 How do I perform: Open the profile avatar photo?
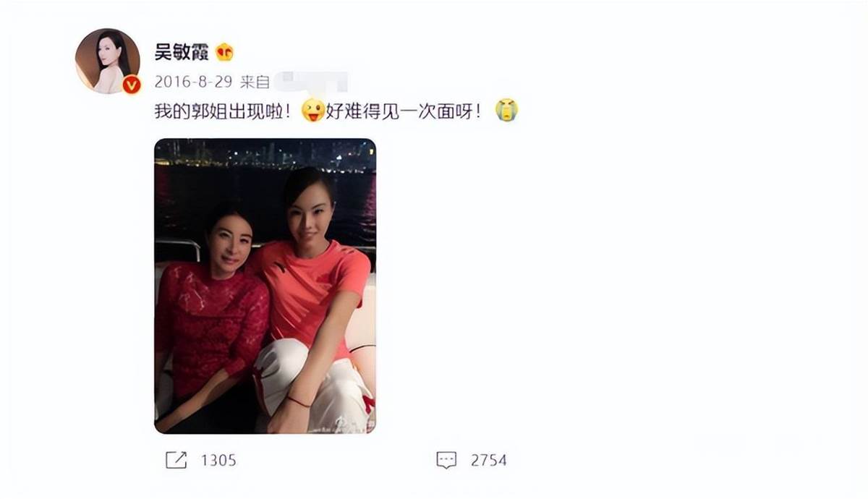point(108,61)
